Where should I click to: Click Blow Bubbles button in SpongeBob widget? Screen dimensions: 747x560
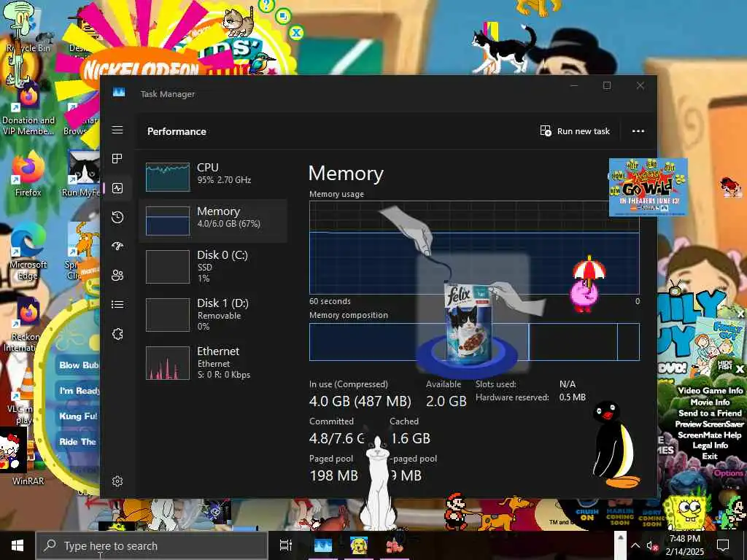pos(77,365)
